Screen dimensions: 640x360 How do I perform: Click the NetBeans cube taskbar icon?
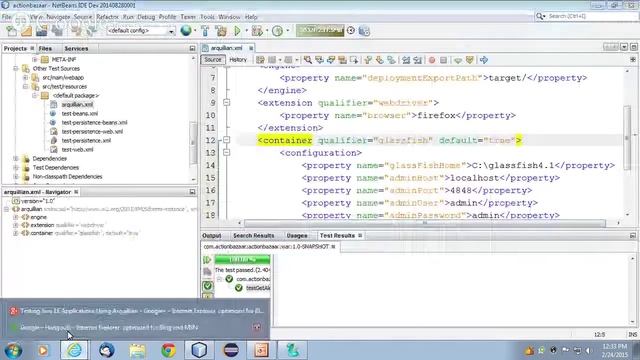pos(199,350)
